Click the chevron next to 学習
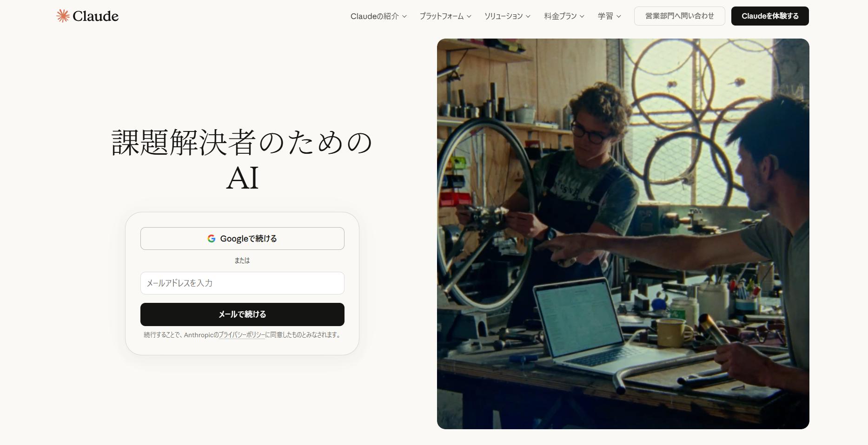The height and width of the screenshot is (445, 868). tap(619, 16)
